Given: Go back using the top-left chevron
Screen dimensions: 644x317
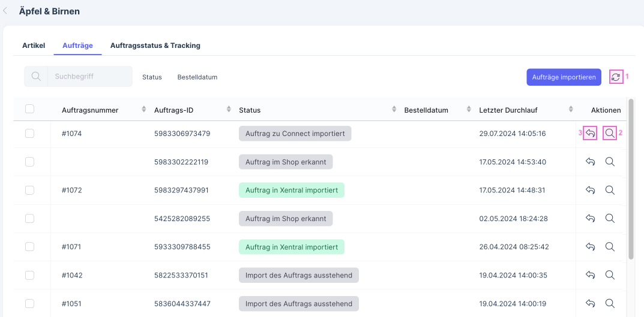Looking at the screenshot, I should tap(6, 11).
